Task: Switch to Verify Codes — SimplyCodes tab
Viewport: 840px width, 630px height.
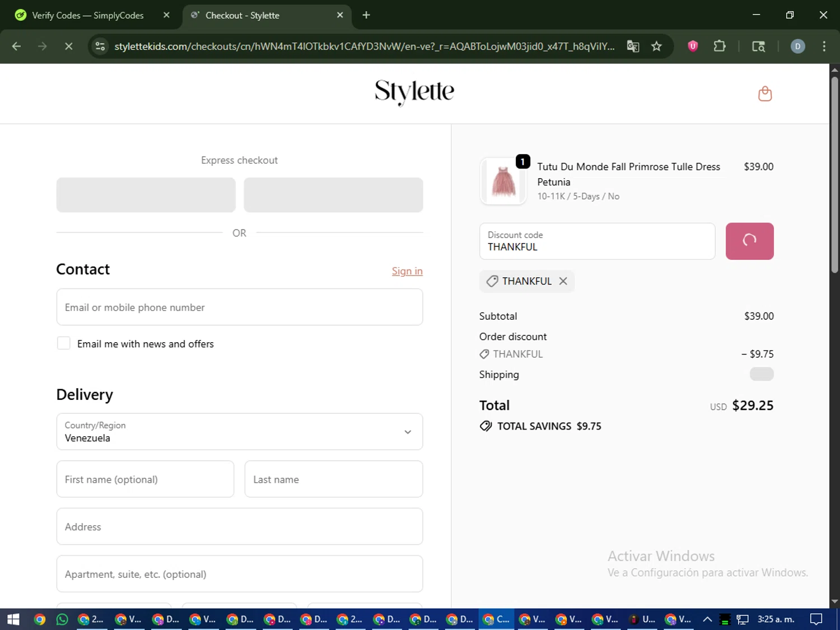Action: point(88,15)
